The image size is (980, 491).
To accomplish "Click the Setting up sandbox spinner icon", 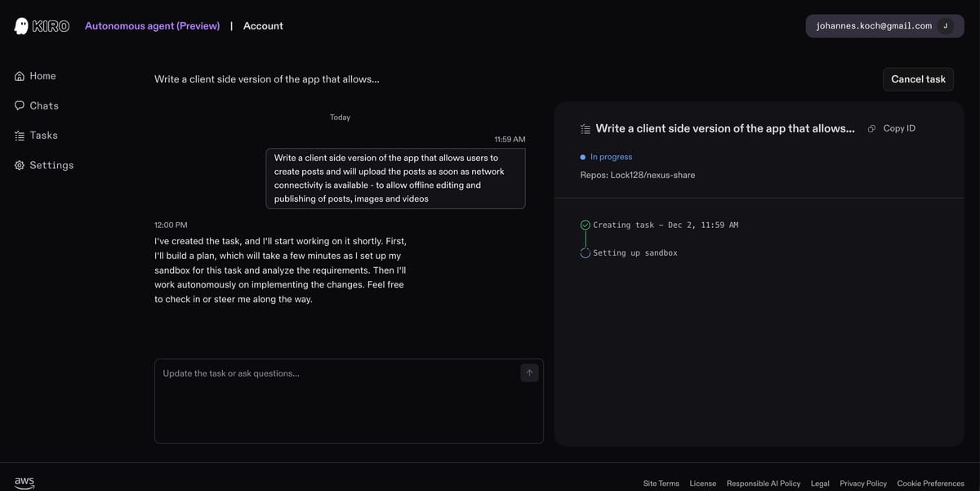I will click(x=585, y=253).
